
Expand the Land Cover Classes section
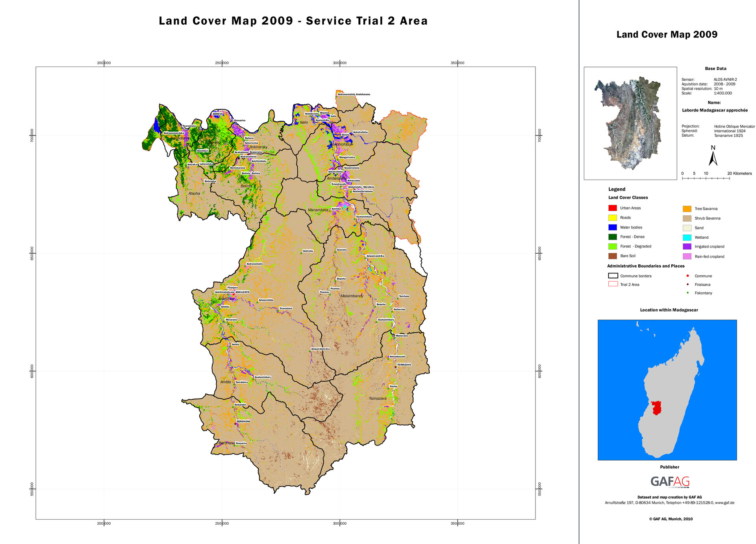click(x=628, y=197)
